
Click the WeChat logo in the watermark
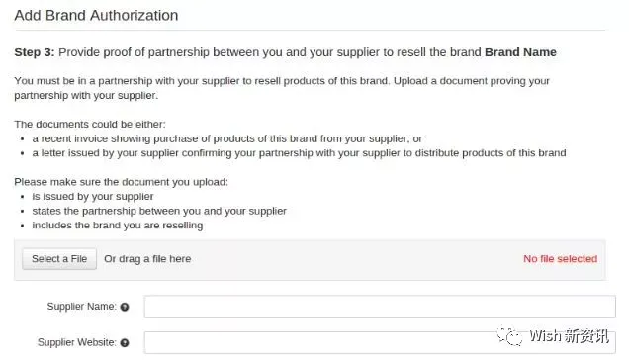509,336
